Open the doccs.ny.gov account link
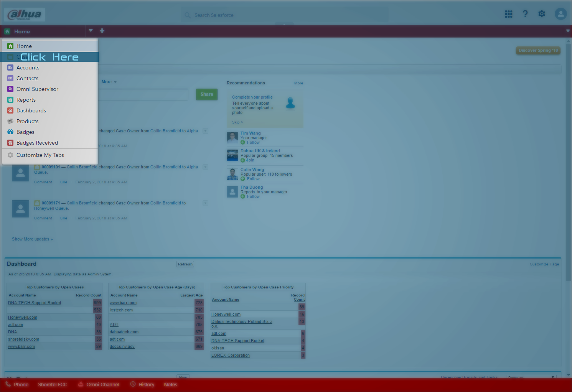 (x=122, y=347)
